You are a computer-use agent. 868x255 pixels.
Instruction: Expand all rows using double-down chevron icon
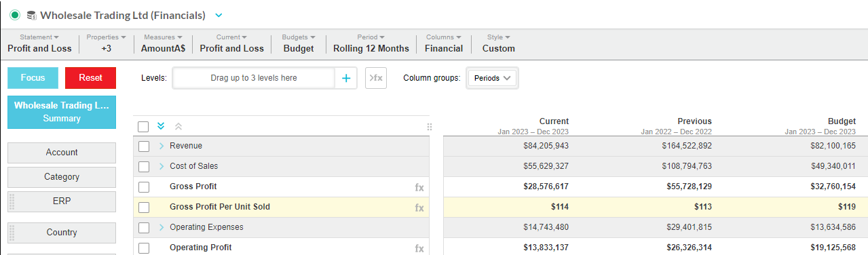[x=161, y=126]
